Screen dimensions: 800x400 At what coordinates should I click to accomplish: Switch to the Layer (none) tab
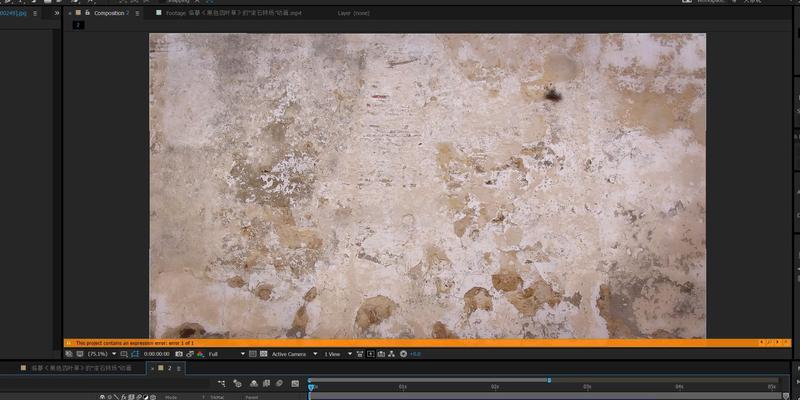pos(354,13)
